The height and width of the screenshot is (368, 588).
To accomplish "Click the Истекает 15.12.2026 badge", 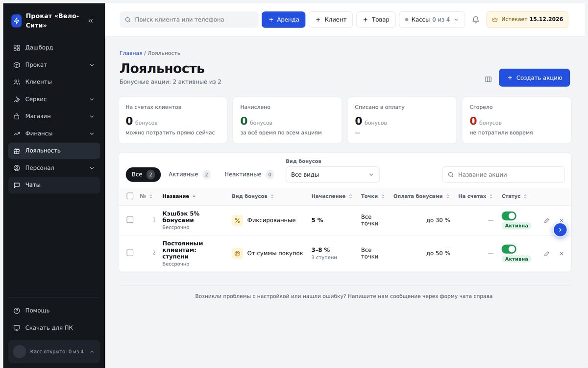I will pos(527,20).
